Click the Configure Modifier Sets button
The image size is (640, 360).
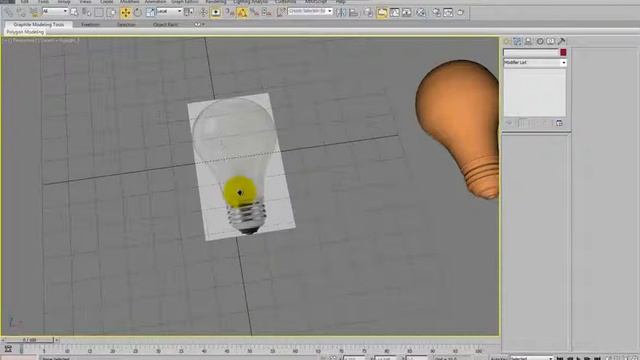tap(559, 123)
